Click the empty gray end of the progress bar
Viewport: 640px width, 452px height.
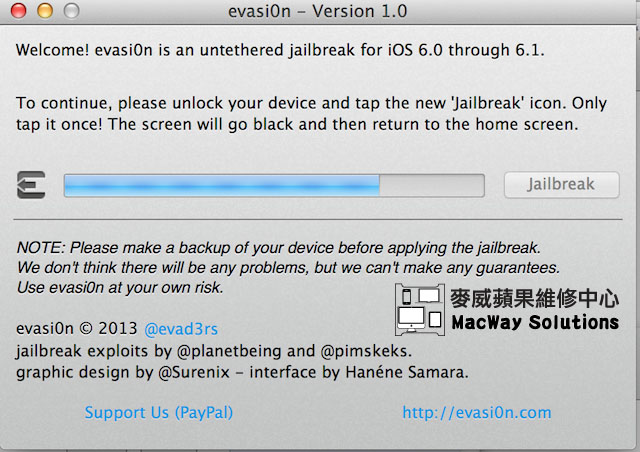coord(432,186)
